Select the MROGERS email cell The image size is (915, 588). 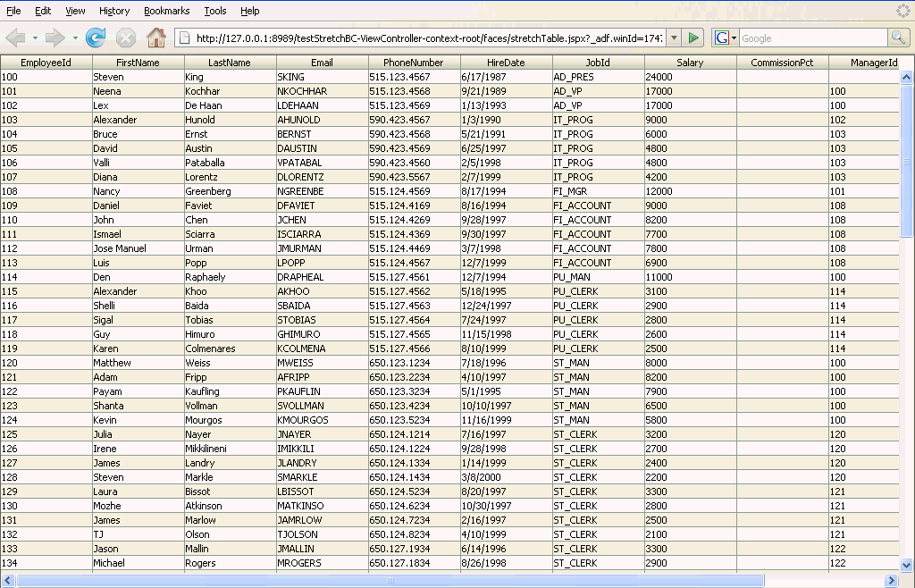tap(322, 563)
